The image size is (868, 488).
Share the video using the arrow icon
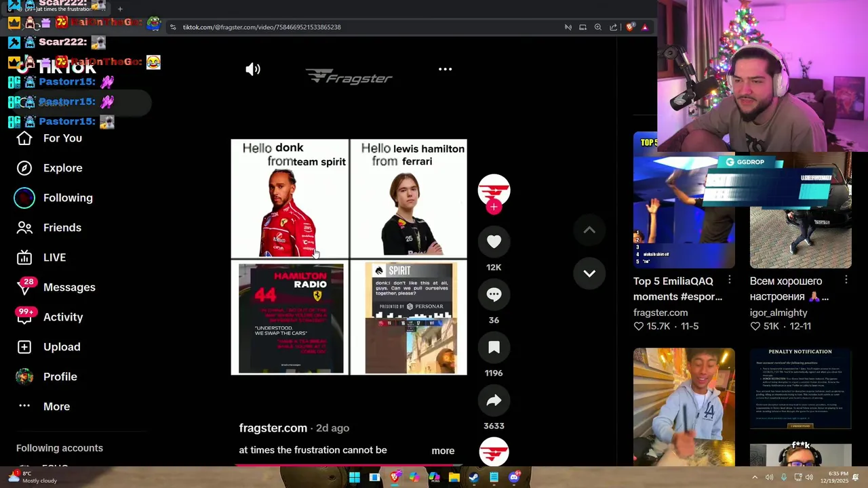(494, 400)
